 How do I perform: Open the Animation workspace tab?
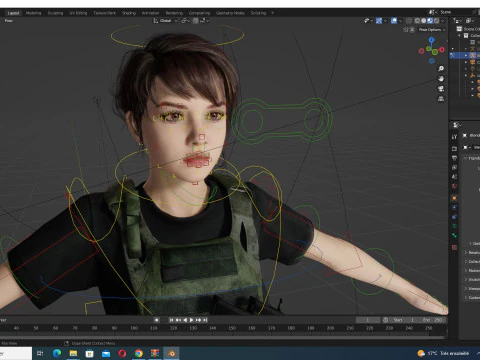tap(150, 13)
